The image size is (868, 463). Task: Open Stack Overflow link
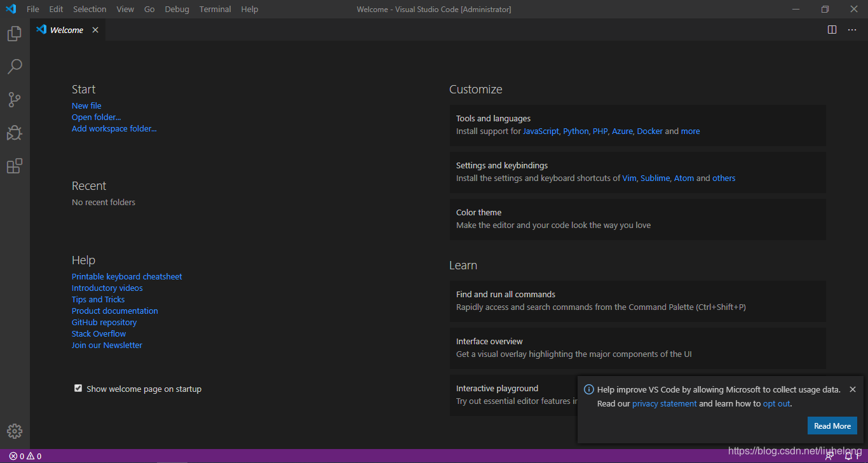pyautogui.click(x=98, y=333)
